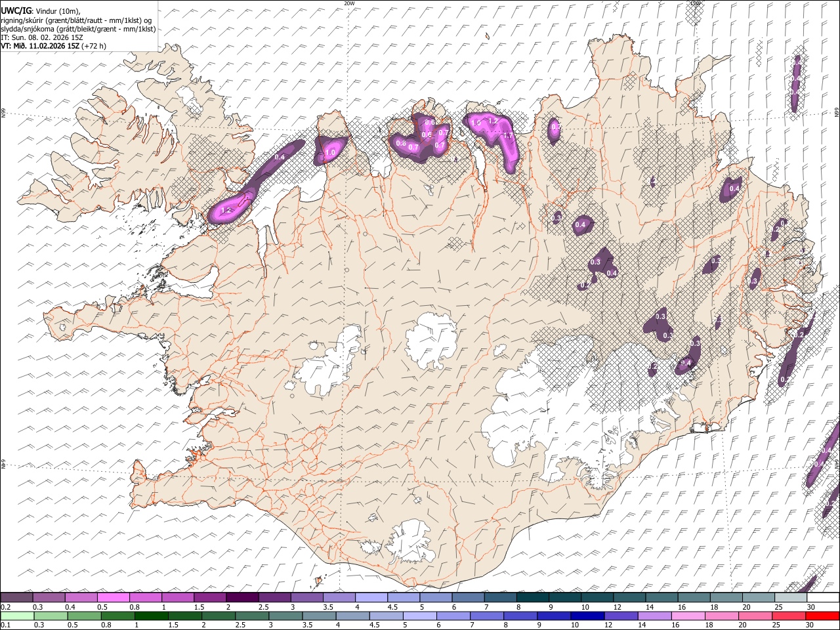The height and width of the screenshot is (630, 840).
Task: Select the upper legend swatch between 25 and 30
Action: [x=791, y=598]
